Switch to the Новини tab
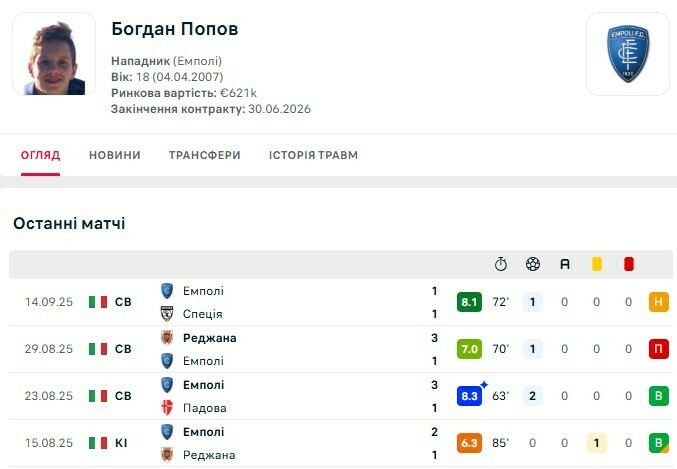Viewport: 677px width, 469px height. [x=115, y=155]
